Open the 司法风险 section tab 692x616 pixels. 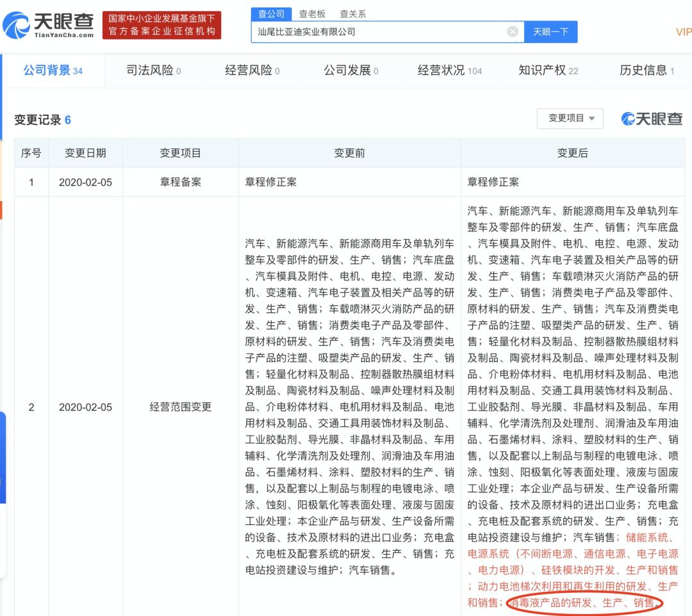point(153,70)
